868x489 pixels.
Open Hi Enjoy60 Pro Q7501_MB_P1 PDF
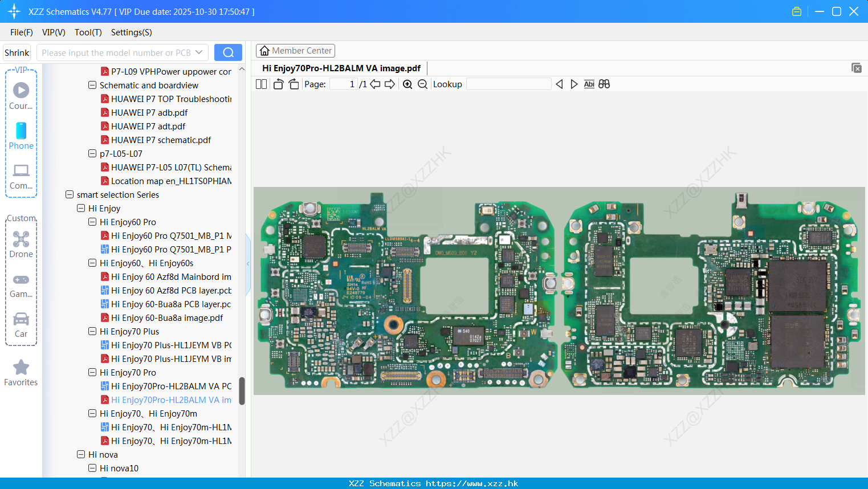point(166,236)
